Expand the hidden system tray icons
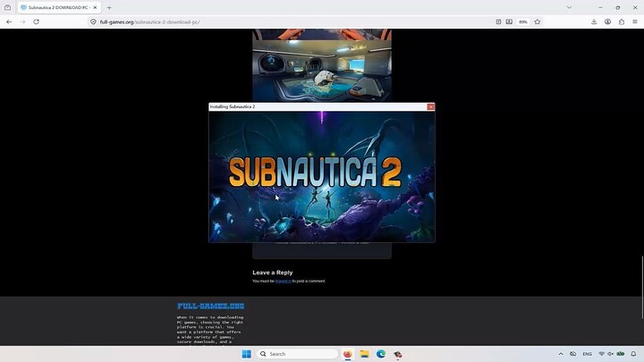 tap(561, 354)
